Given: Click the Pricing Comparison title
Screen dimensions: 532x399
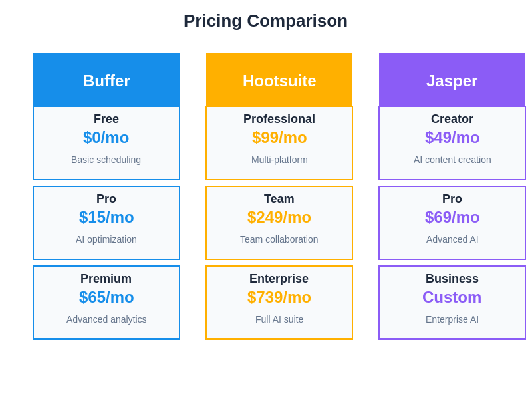Looking at the screenshot, I should 265,21.
